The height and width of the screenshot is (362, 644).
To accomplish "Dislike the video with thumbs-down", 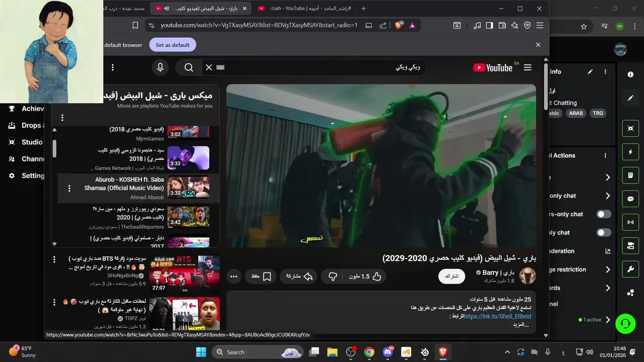I will pyautogui.click(x=333, y=276).
